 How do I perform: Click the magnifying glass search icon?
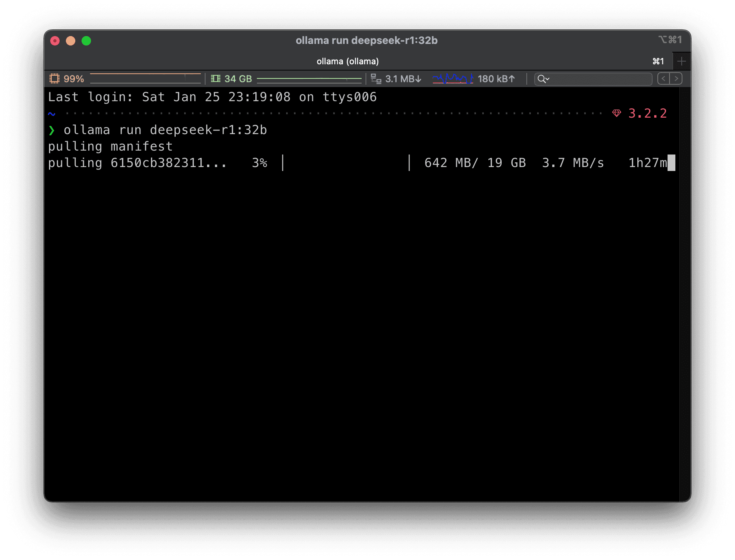(541, 79)
